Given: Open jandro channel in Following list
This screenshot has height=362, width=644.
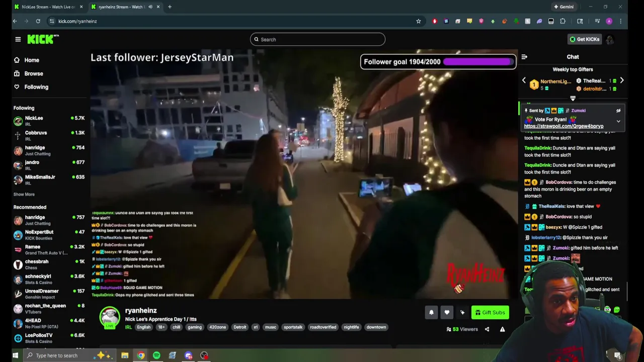Looking at the screenshot, I should click(49, 165).
